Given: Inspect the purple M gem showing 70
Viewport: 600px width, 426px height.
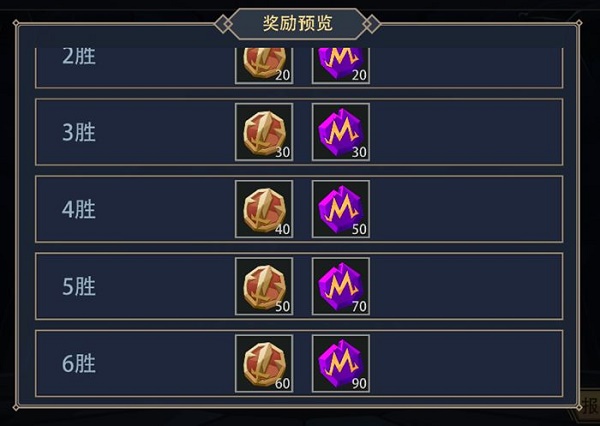Looking at the screenshot, I should coord(341,286).
